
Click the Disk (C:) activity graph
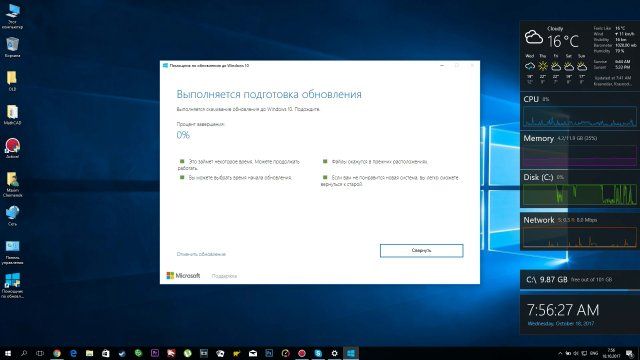pyautogui.click(x=580, y=194)
